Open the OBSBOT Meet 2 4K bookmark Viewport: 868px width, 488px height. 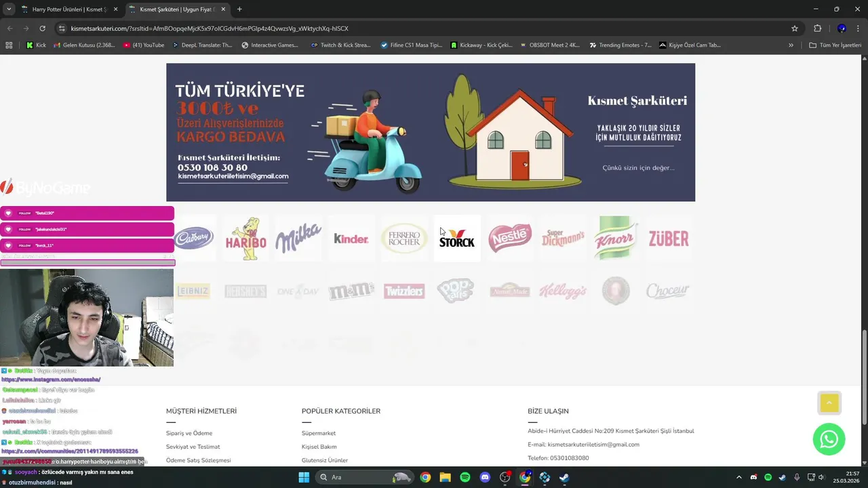pos(550,45)
